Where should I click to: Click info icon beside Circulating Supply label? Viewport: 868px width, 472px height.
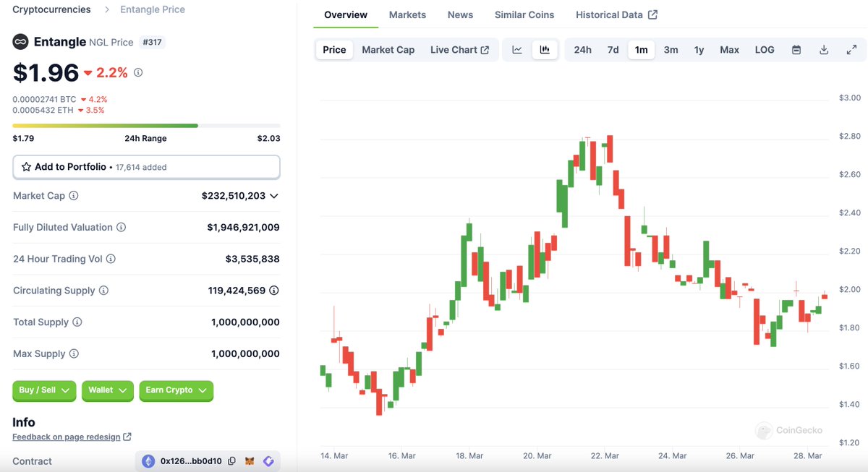tap(103, 291)
